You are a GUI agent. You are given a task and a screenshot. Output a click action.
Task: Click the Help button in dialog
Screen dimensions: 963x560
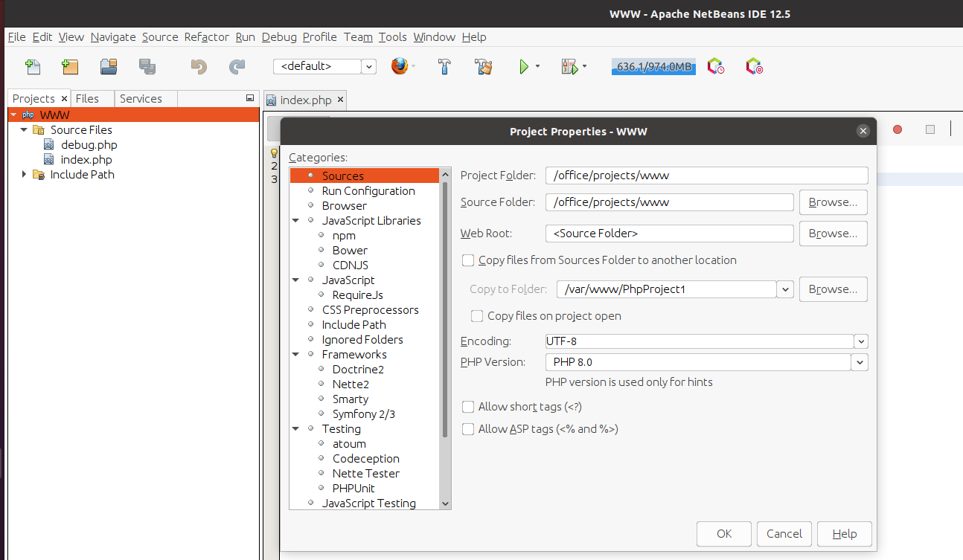[x=845, y=533]
